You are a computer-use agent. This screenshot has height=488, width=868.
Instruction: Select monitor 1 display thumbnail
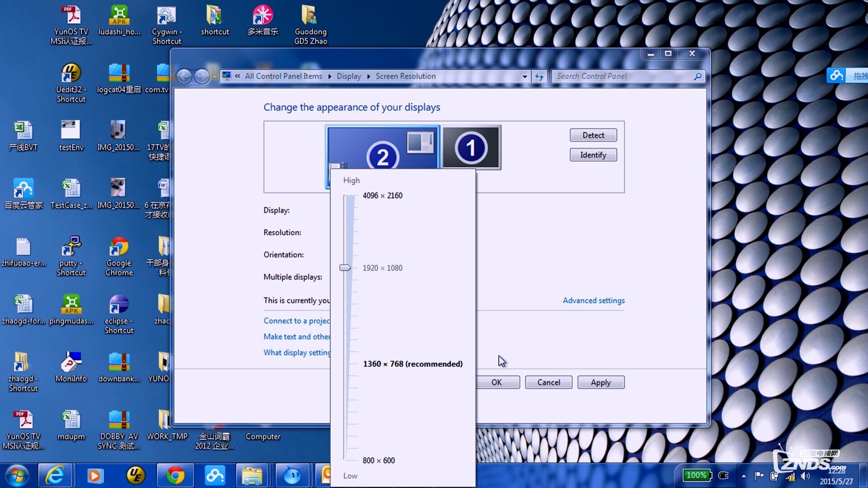(471, 147)
